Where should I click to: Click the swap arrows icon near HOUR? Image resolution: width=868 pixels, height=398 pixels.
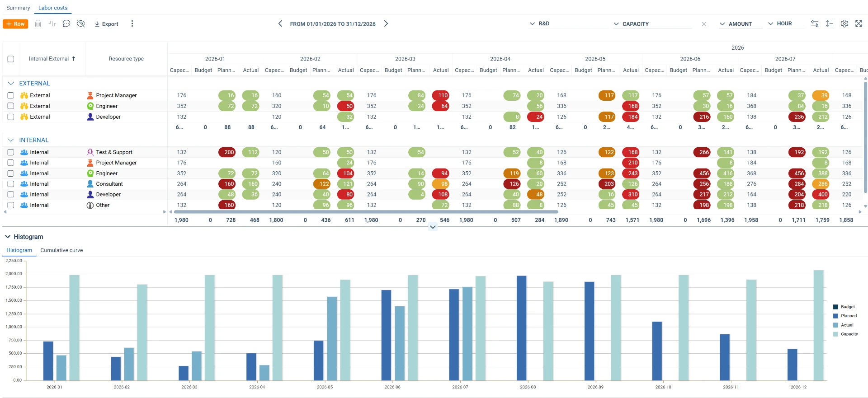coord(815,23)
